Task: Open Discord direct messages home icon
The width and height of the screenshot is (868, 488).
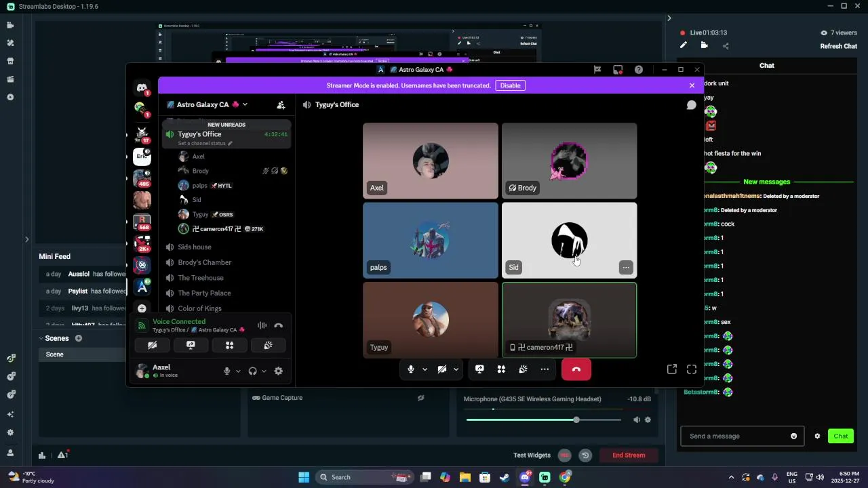Action: [142, 87]
